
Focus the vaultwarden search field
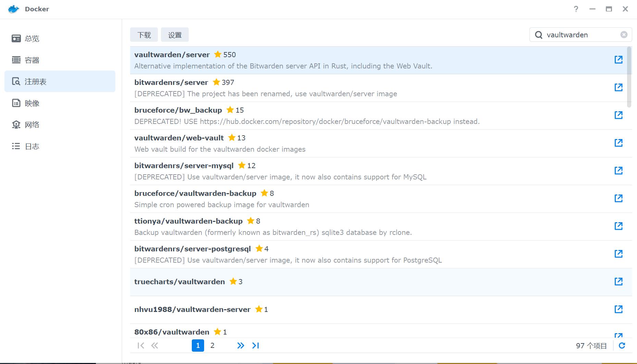pyautogui.click(x=581, y=35)
